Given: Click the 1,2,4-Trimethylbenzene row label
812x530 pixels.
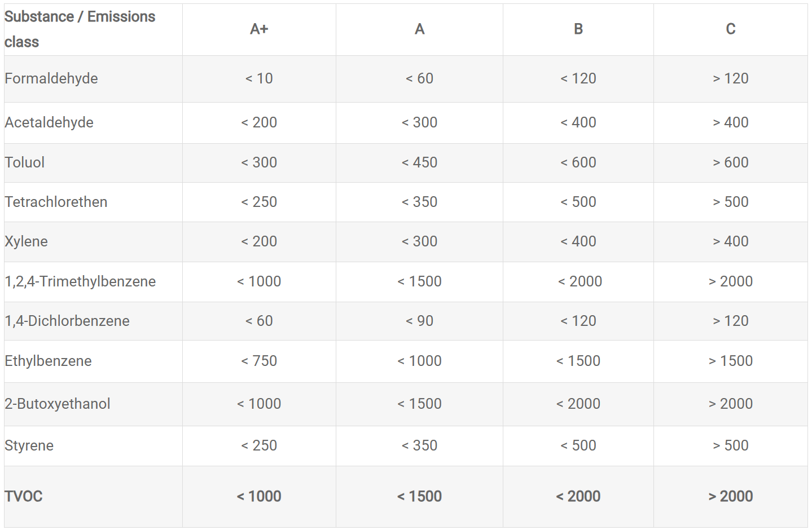Looking at the screenshot, I should pyautogui.click(x=80, y=281).
